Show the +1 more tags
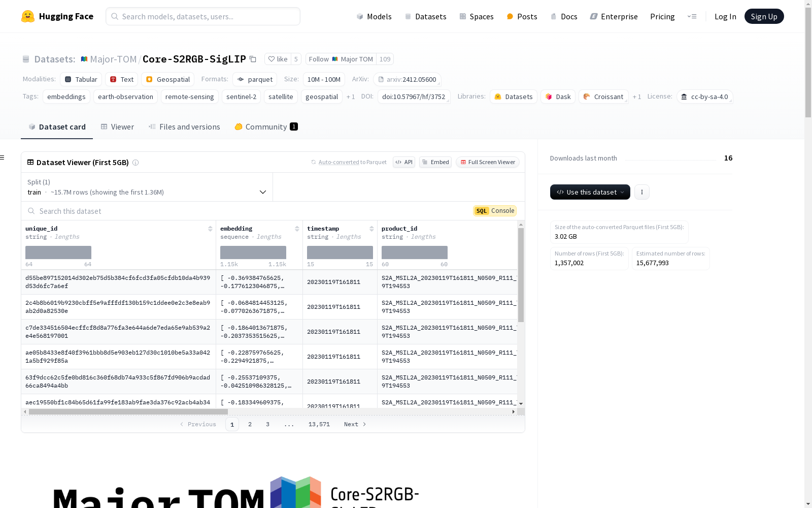Image resolution: width=812 pixels, height=508 pixels. tap(351, 97)
